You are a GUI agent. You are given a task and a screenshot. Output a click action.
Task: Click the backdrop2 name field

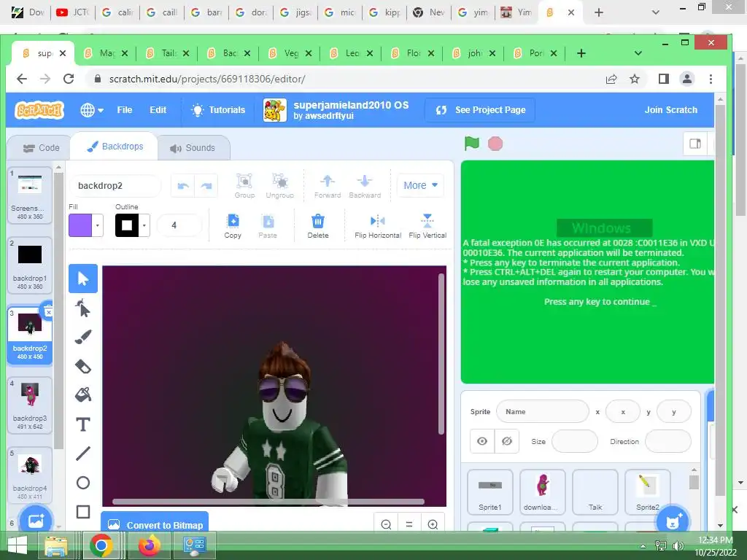coord(115,186)
